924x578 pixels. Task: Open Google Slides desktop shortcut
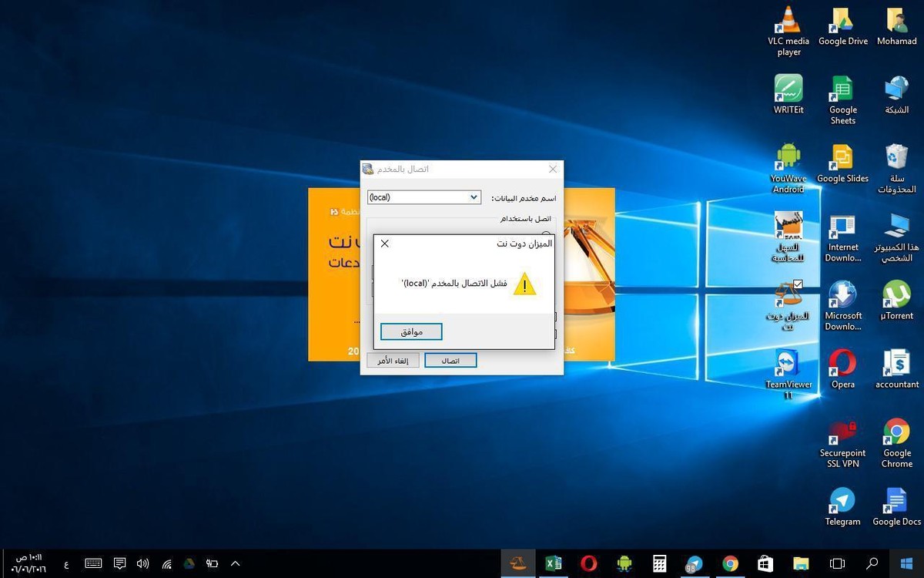842,163
